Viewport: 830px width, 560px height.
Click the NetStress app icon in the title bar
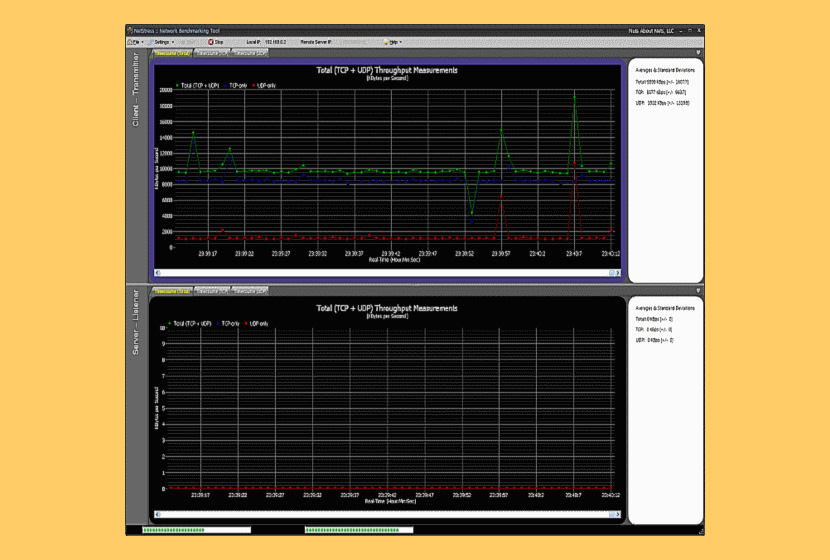coord(130,31)
